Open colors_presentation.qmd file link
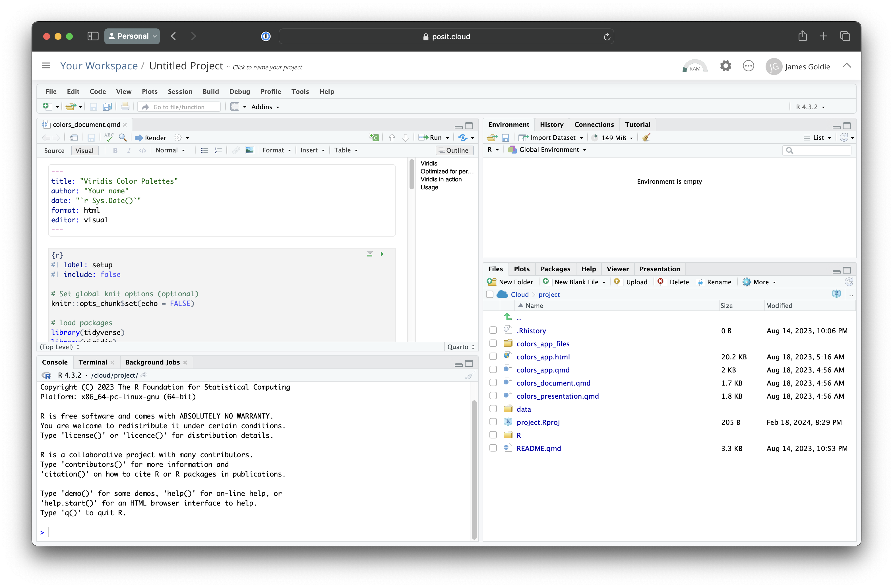The width and height of the screenshot is (893, 588). (x=558, y=396)
